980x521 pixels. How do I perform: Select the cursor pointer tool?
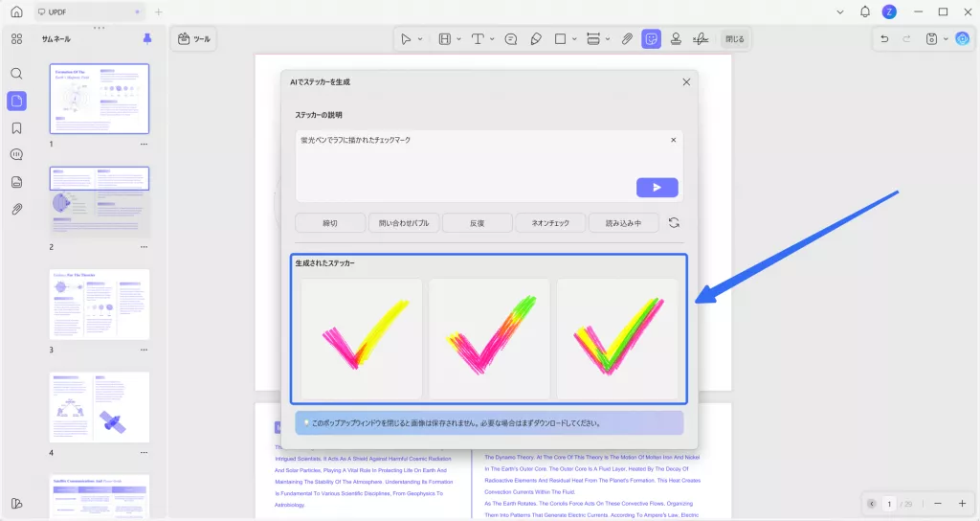tap(406, 38)
